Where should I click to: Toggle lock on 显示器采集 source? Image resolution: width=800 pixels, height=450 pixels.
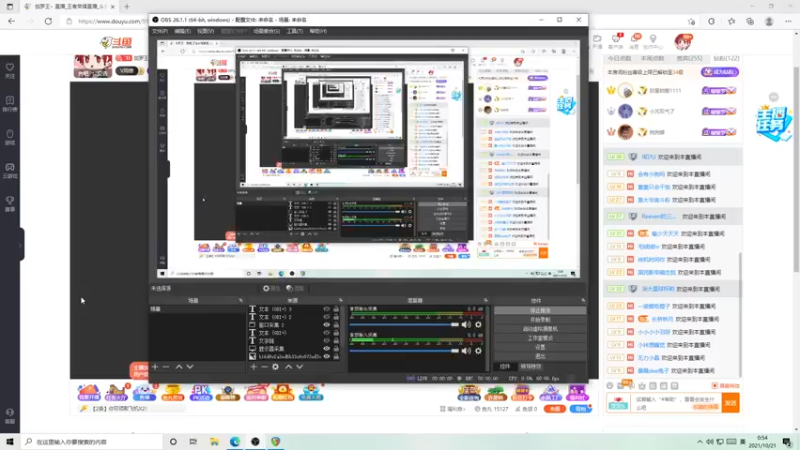336,348
